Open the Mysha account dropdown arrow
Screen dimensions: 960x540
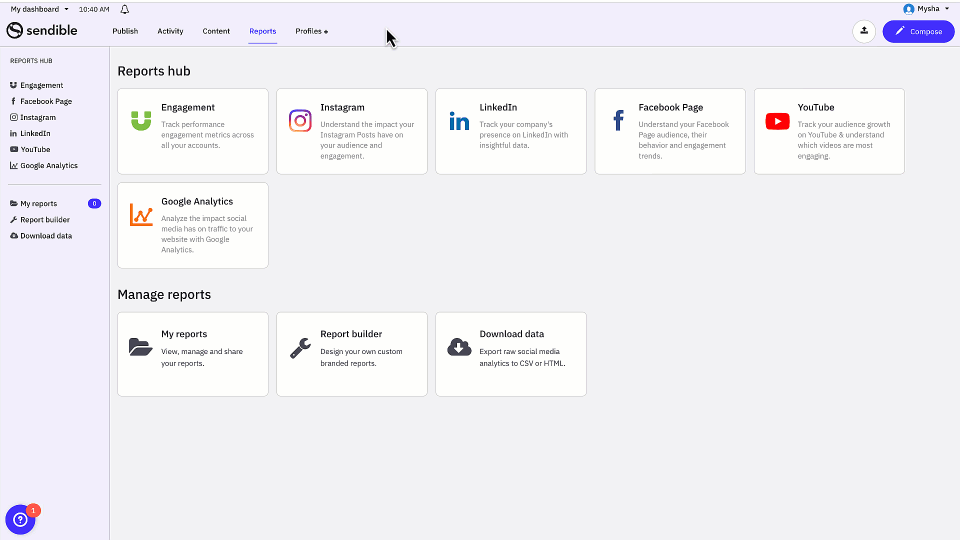[x=947, y=9]
